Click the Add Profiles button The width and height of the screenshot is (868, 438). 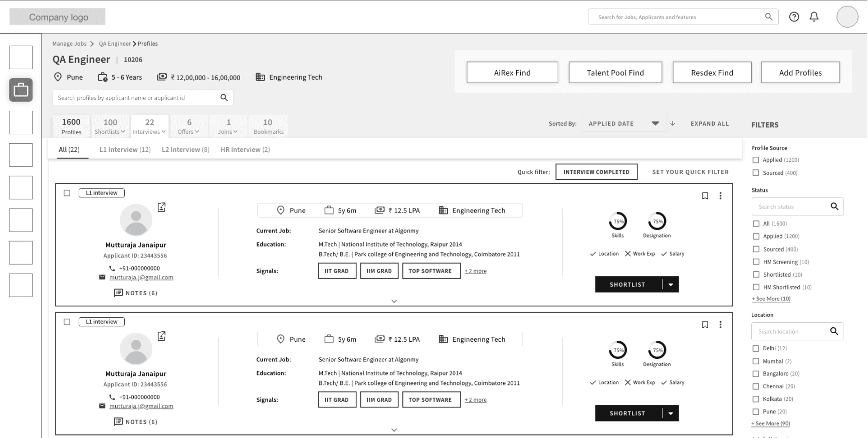pyautogui.click(x=800, y=73)
